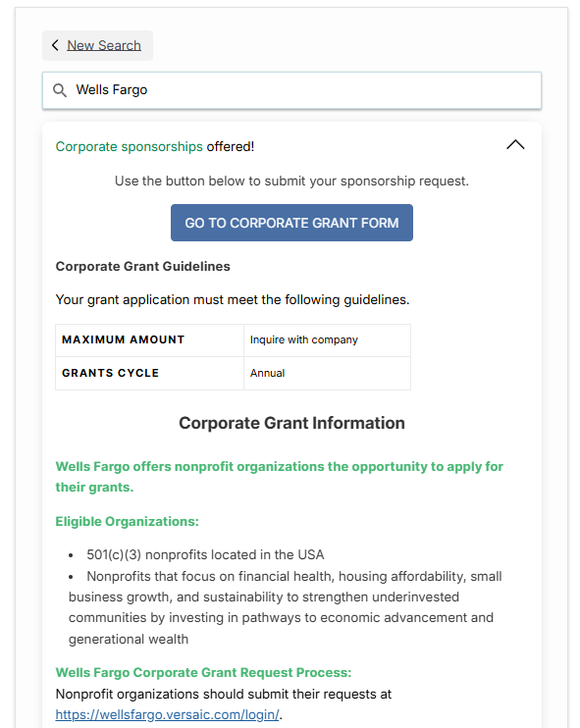Collapse the Corporate sponsorships section chevron
Image resolution: width=580 pixels, height=728 pixels.
coord(515,145)
